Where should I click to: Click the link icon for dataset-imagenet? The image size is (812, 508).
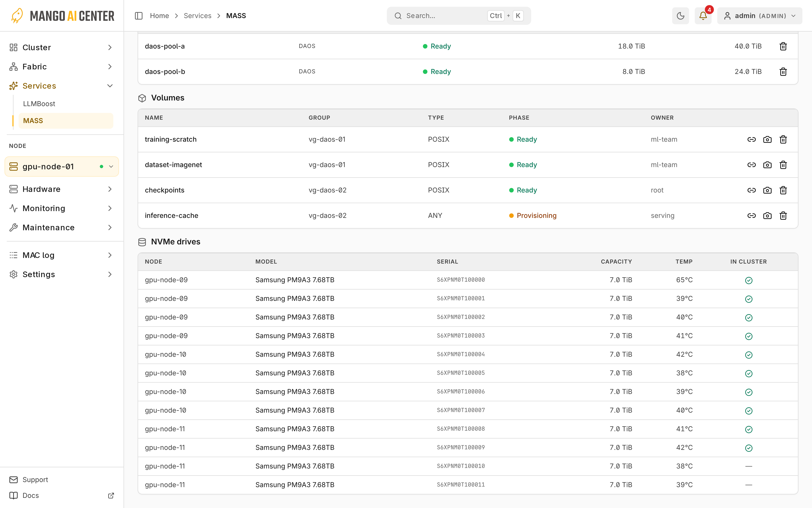click(751, 165)
